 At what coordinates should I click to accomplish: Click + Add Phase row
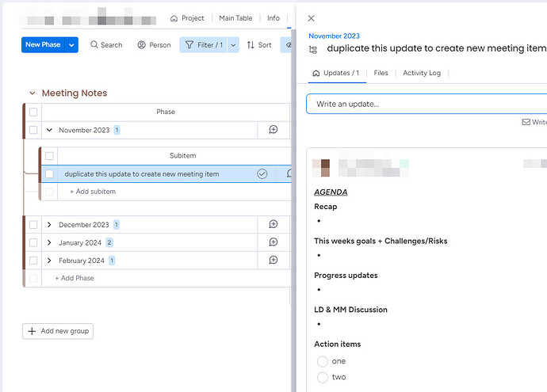tap(75, 278)
